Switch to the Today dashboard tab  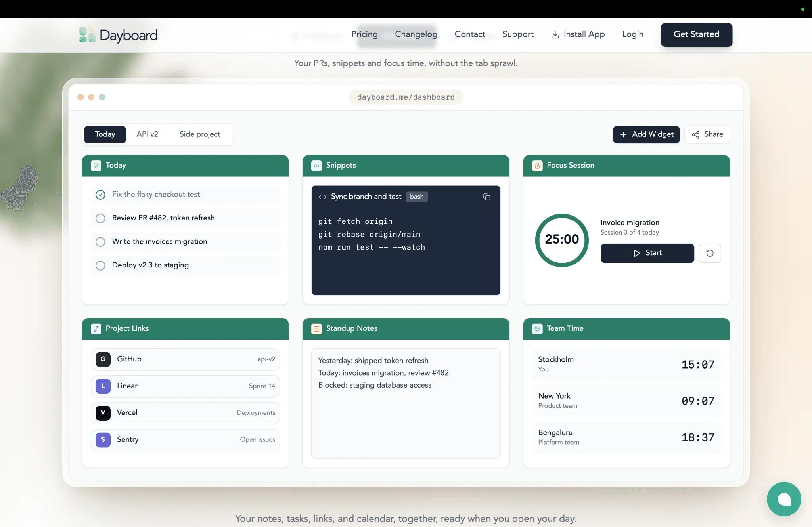click(105, 134)
